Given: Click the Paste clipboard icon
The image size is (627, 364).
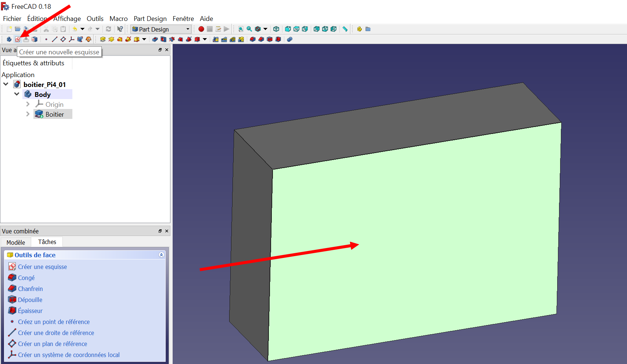Looking at the screenshot, I should 63,29.
